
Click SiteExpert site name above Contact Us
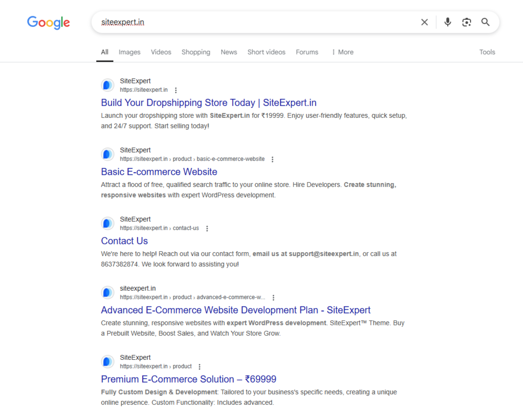click(135, 219)
